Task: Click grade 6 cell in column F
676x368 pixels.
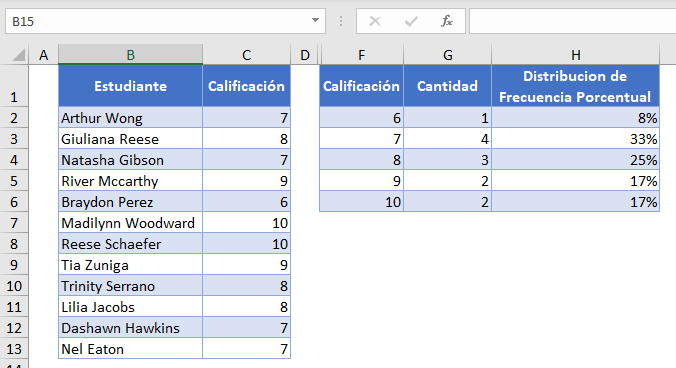Action: 361,118
